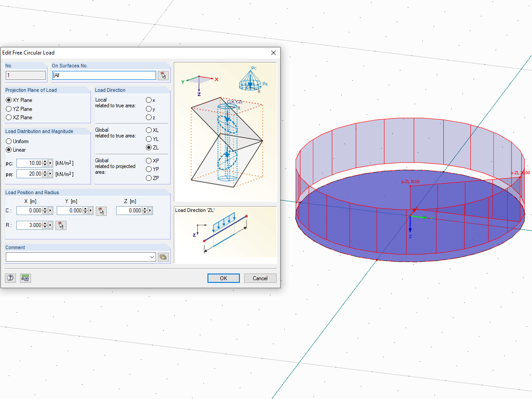Image resolution: width=532 pixels, height=399 pixels.
Task: Click the p-ZL 20.00 load label in the model view
Action: click(x=520, y=173)
